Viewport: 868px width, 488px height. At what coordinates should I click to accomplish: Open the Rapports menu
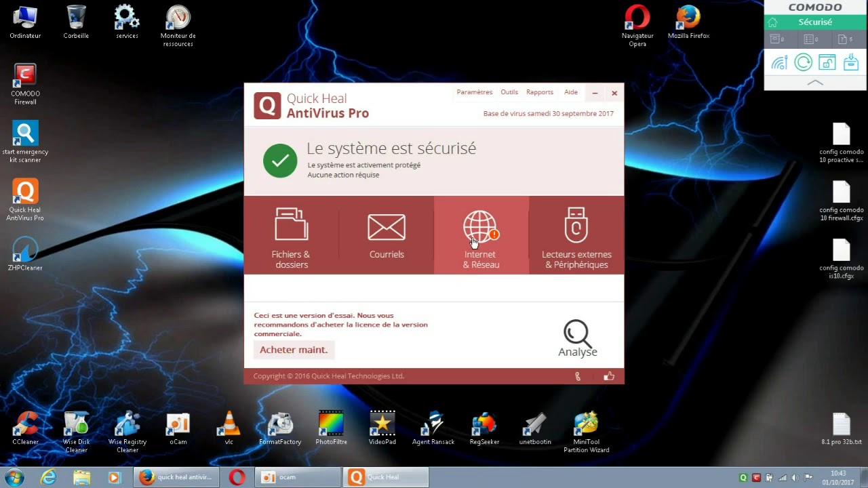(540, 92)
